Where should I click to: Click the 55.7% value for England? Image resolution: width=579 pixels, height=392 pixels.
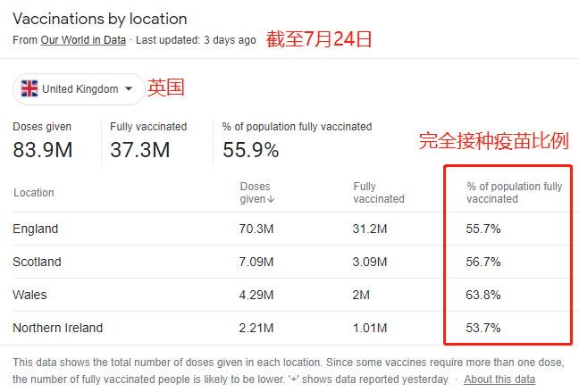(483, 229)
